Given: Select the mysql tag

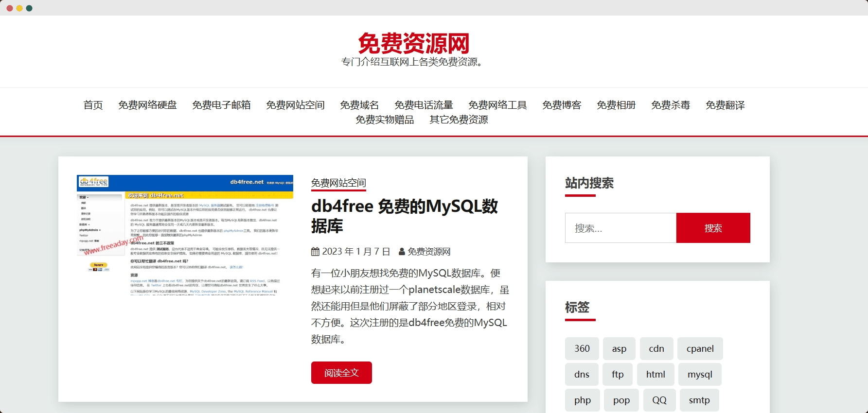Looking at the screenshot, I should 700,374.
